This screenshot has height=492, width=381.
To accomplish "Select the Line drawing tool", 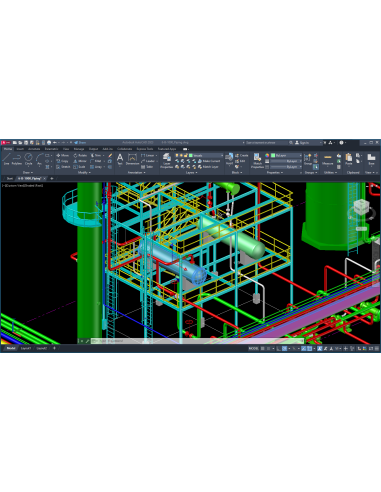I will pyautogui.click(x=6, y=159).
